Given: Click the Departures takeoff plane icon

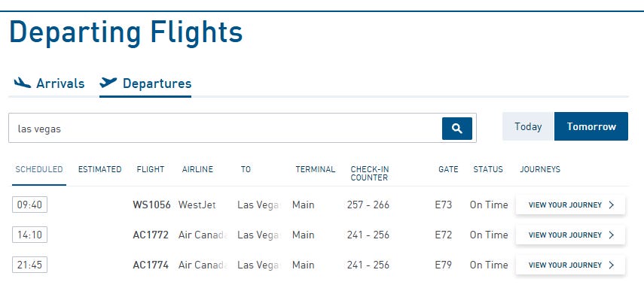Looking at the screenshot, I should [x=108, y=83].
